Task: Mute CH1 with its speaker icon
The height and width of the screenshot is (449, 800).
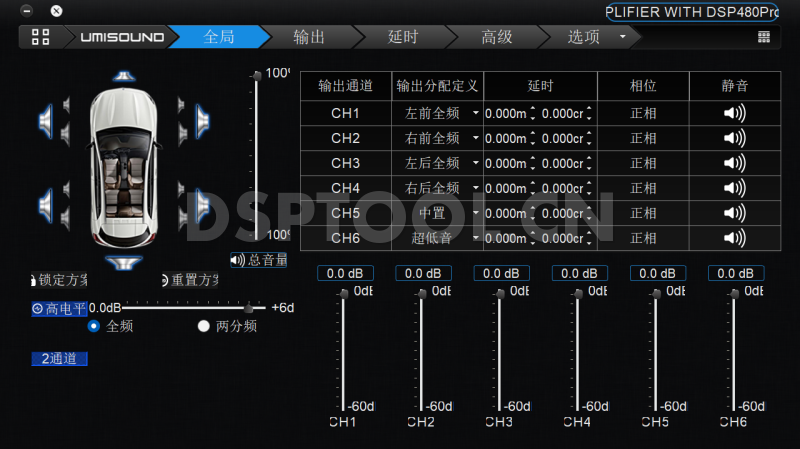Action: (735, 113)
